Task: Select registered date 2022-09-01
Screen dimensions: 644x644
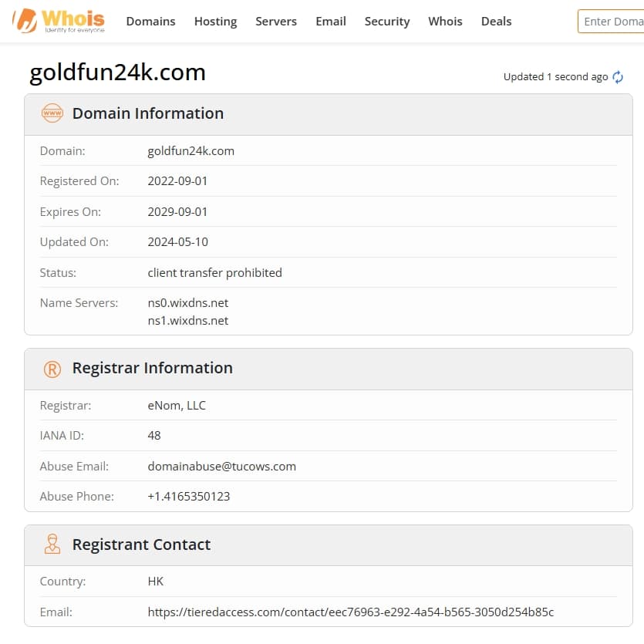Action: click(x=177, y=181)
